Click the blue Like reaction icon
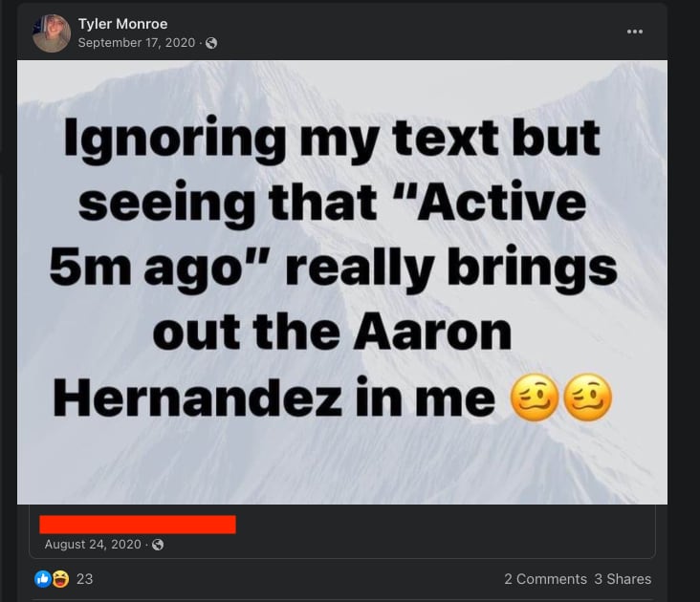Viewport: 700px width, 602px height. click(43, 579)
